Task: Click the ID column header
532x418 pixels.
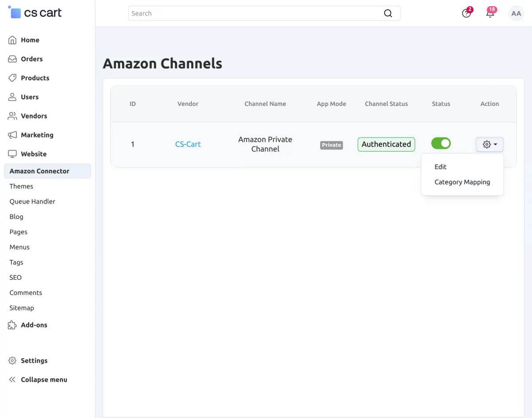Action: (x=133, y=104)
